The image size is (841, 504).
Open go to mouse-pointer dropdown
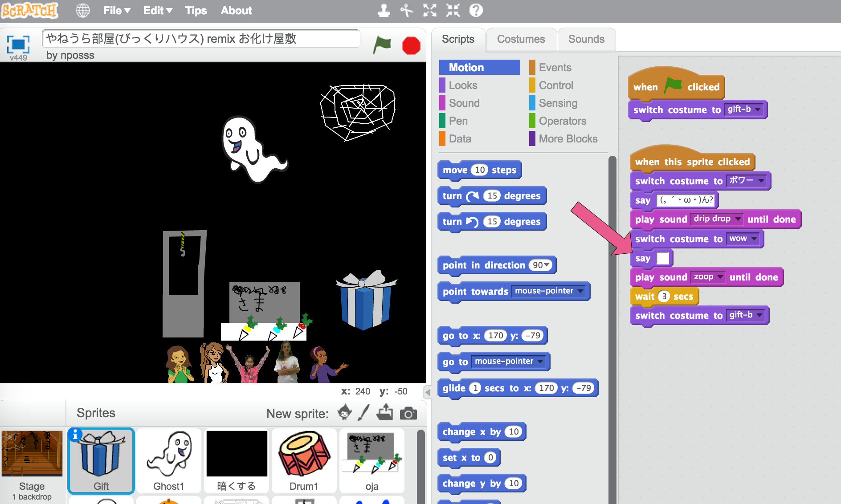click(540, 361)
